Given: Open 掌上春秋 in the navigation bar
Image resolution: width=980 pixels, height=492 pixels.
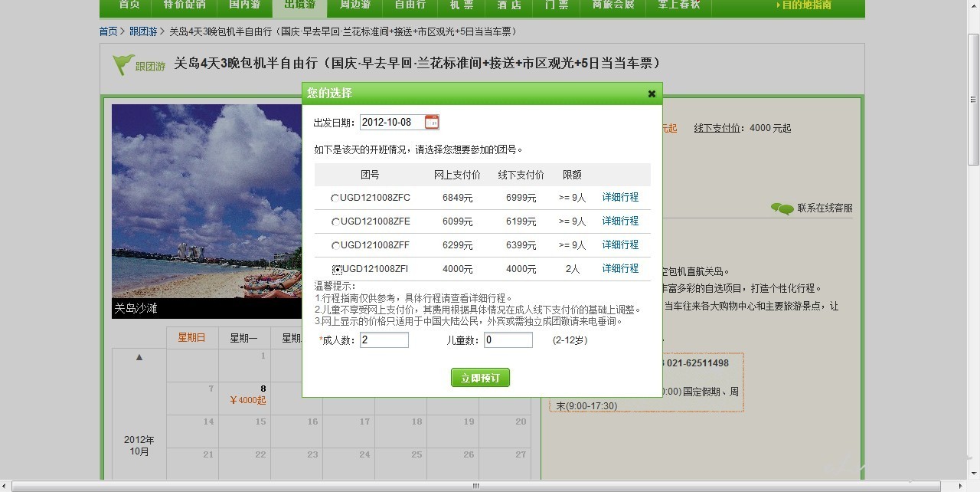Looking at the screenshot, I should click(679, 5).
